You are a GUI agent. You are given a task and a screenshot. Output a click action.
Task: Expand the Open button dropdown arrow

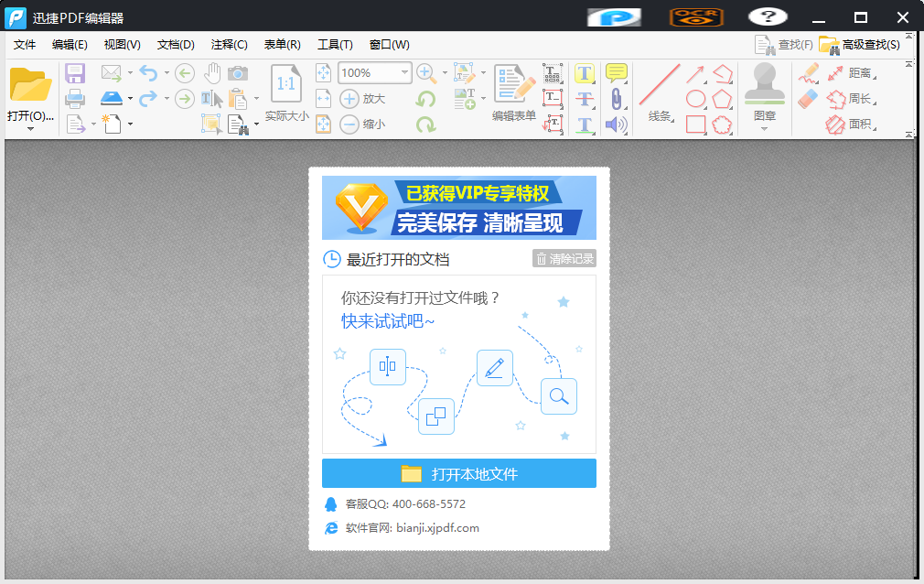pyautogui.click(x=30, y=128)
